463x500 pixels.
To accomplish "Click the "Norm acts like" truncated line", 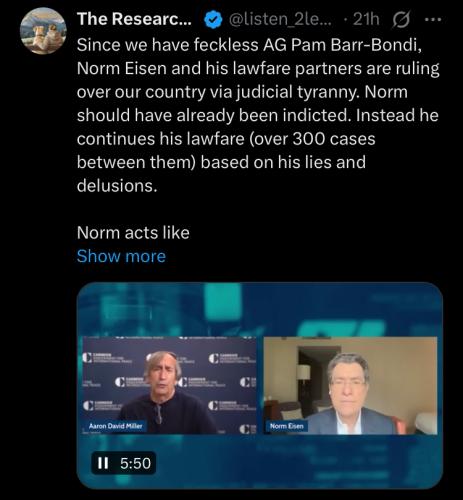I will point(133,232).
